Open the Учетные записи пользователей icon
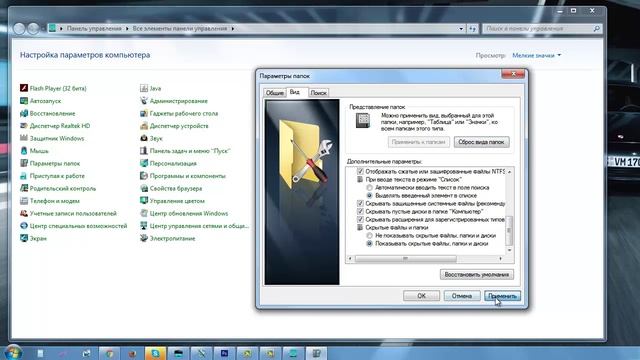 click(24, 213)
